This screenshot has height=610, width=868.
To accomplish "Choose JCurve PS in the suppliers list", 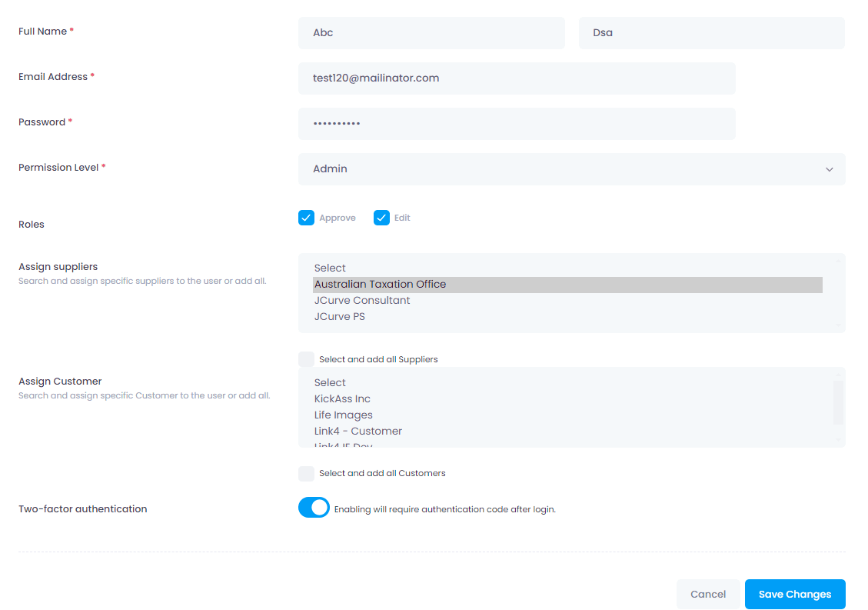I will [x=339, y=316].
